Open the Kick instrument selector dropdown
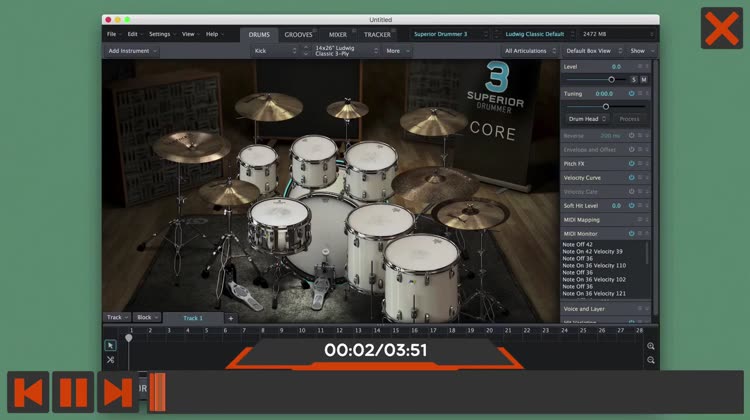750x420 pixels. [x=275, y=51]
